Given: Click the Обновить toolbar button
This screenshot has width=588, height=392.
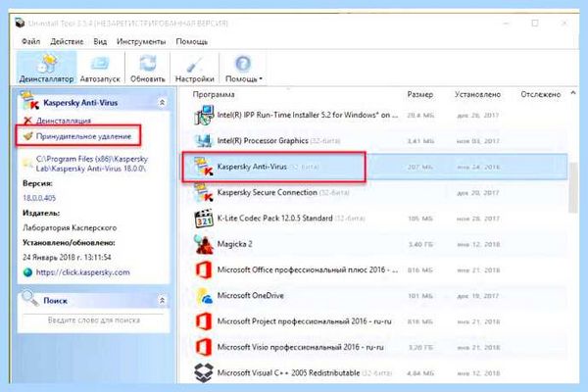Looking at the screenshot, I should tap(147, 68).
